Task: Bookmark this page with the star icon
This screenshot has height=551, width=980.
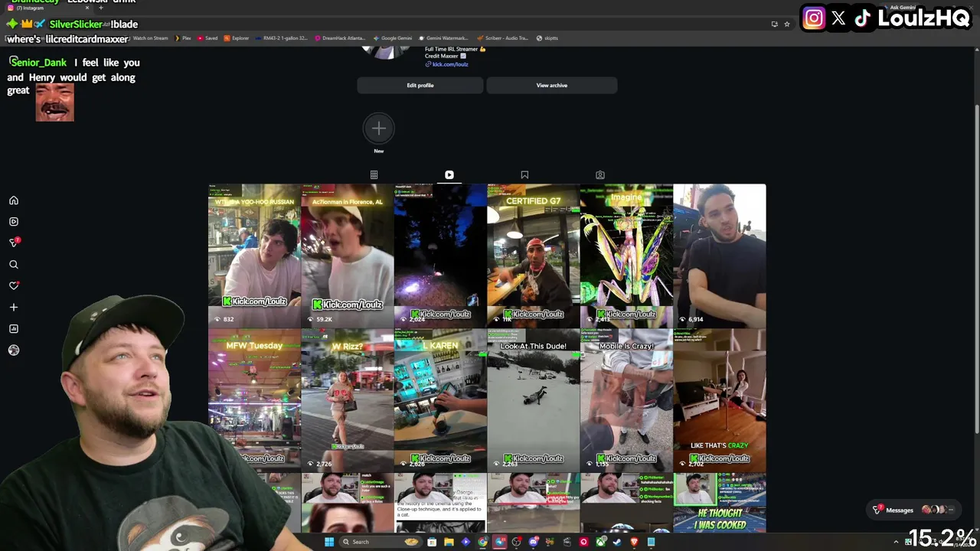Action: [x=787, y=24]
